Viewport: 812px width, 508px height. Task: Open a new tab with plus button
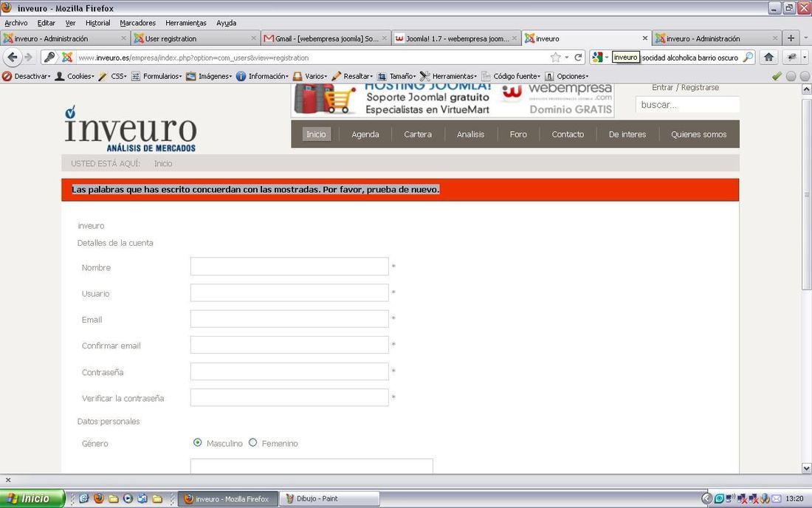click(791, 38)
